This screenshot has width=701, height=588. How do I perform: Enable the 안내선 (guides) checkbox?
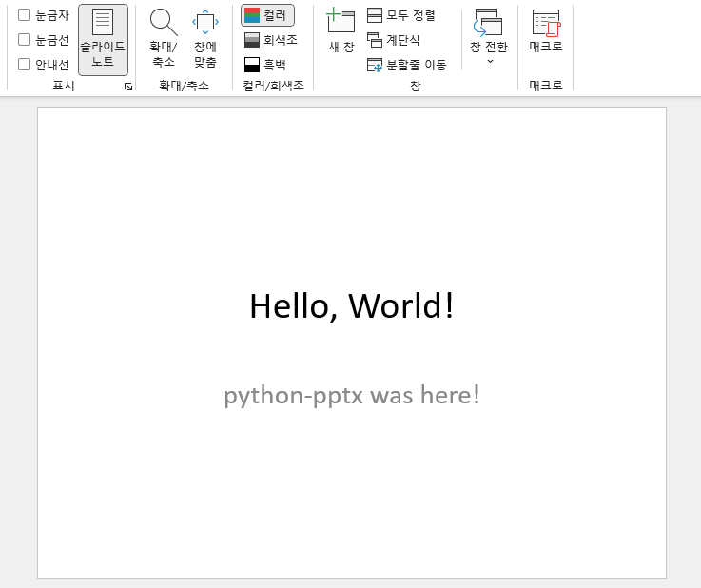click(x=24, y=65)
